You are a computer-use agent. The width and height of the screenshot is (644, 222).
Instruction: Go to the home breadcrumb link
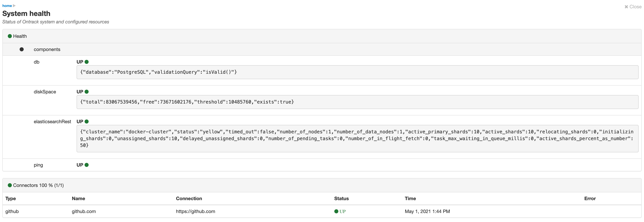(7, 6)
